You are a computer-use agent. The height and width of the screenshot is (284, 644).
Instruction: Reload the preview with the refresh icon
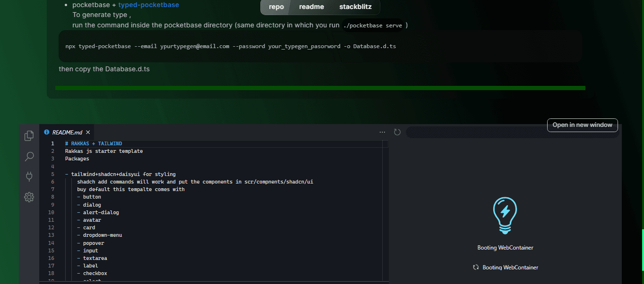(x=397, y=132)
